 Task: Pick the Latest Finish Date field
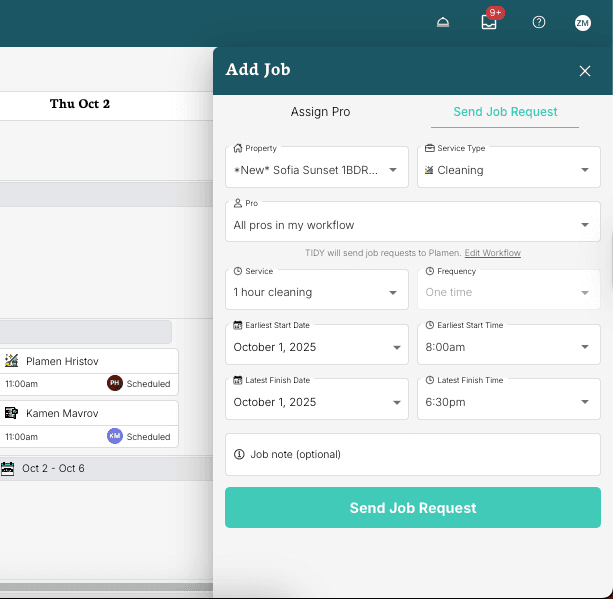click(x=316, y=402)
